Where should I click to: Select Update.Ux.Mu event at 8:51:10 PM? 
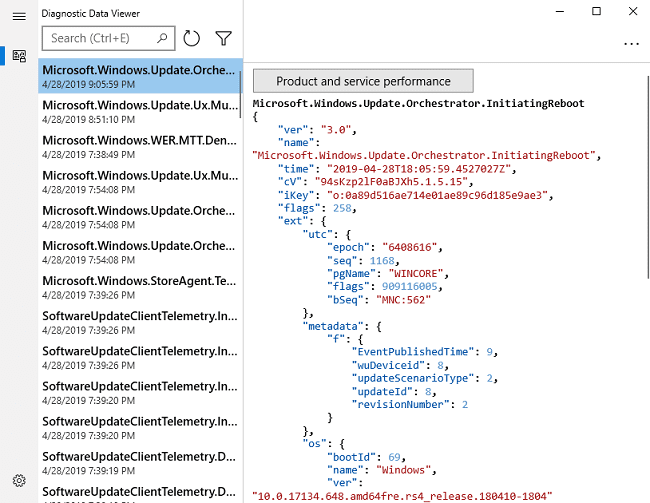(x=140, y=112)
